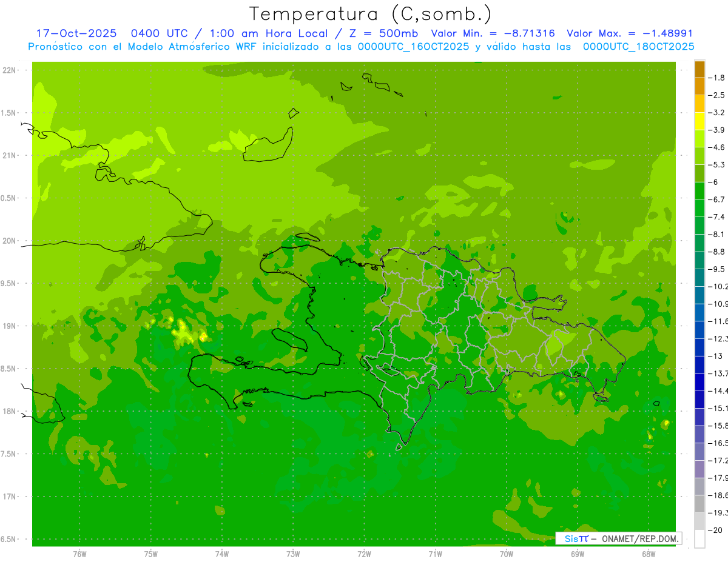
Task: Select the color bar segment between -6 and -6.7
Action: [x=699, y=191]
